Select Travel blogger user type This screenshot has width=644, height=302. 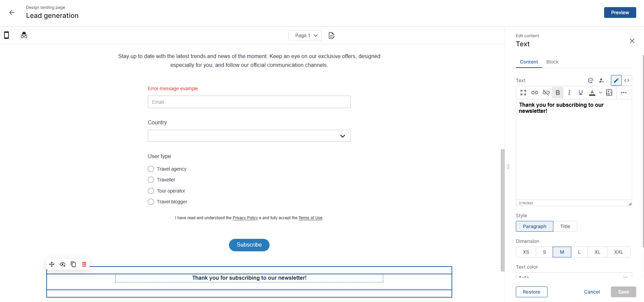coord(151,202)
